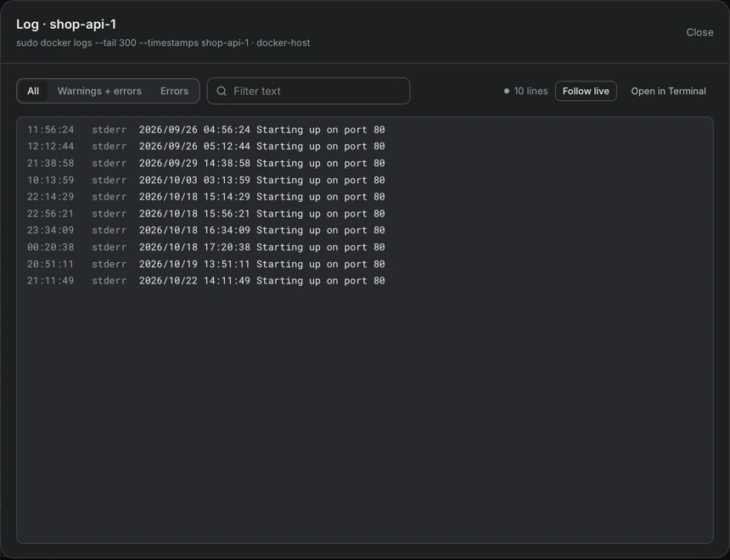Image resolution: width=730 pixels, height=560 pixels.
Task: Select the log row timestamped 22:14:29
Action: point(364,197)
